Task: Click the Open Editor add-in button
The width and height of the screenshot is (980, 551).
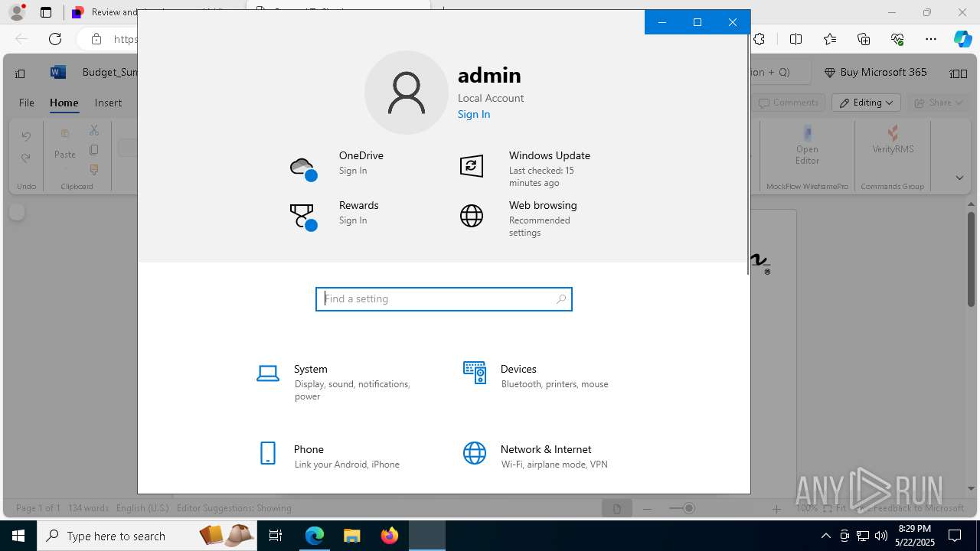Action: 807,146
